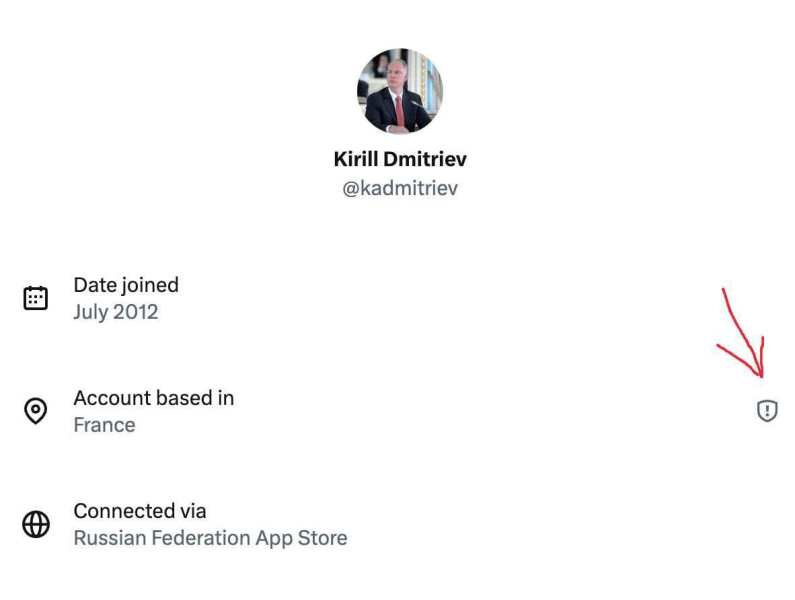Click the @kadmitriev handle
The height and width of the screenshot is (600, 795).
point(400,188)
